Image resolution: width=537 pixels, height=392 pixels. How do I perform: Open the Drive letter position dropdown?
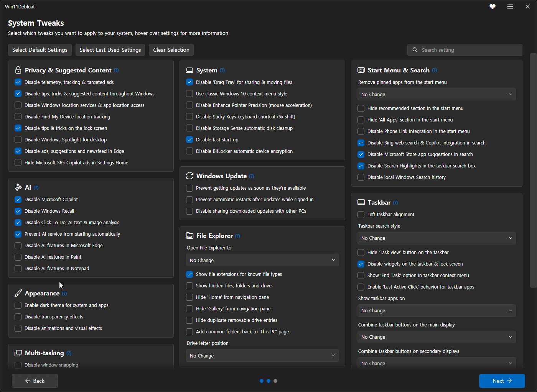coord(263,356)
